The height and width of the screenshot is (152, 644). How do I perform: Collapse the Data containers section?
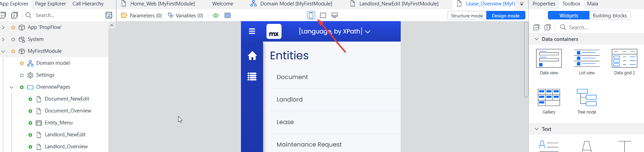point(537,39)
